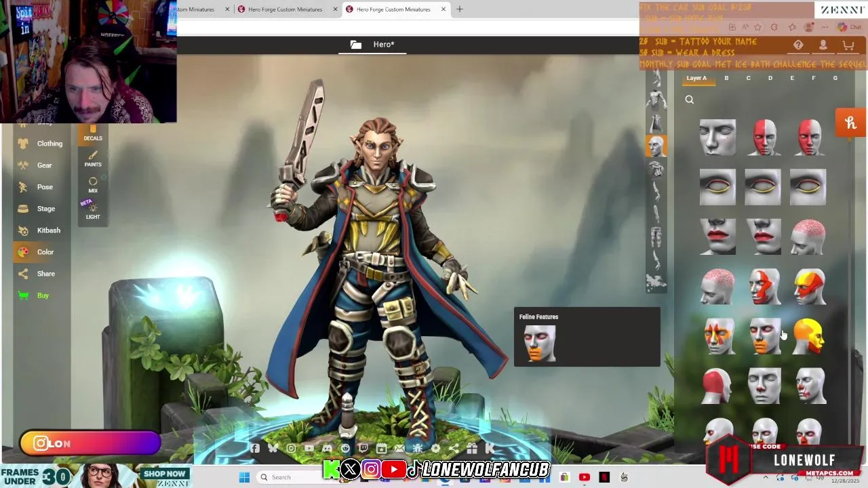Choose the freckles face decal
The width and height of the screenshot is (868, 488).
[717, 137]
